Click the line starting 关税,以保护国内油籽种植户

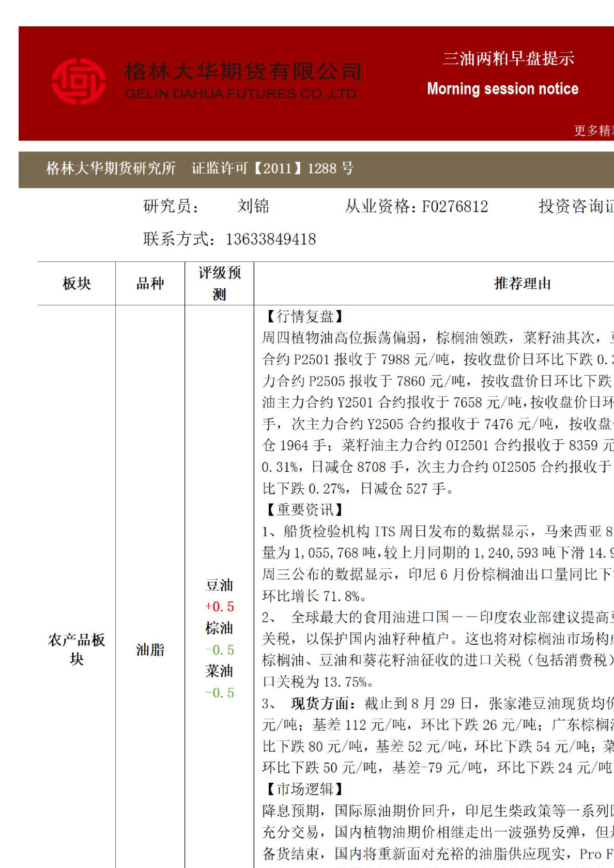click(438, 639)
